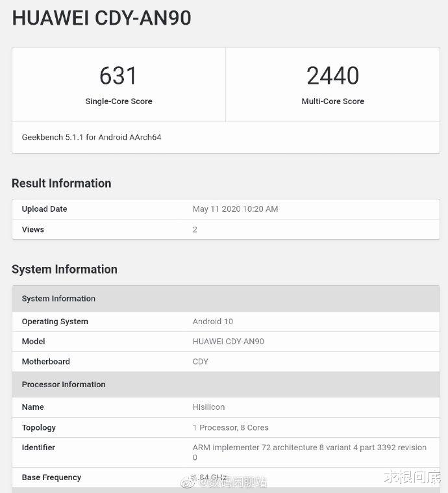Screen dimensions: 448x493
Task: Click the gray System Information table header
Action: pos(226,299)
